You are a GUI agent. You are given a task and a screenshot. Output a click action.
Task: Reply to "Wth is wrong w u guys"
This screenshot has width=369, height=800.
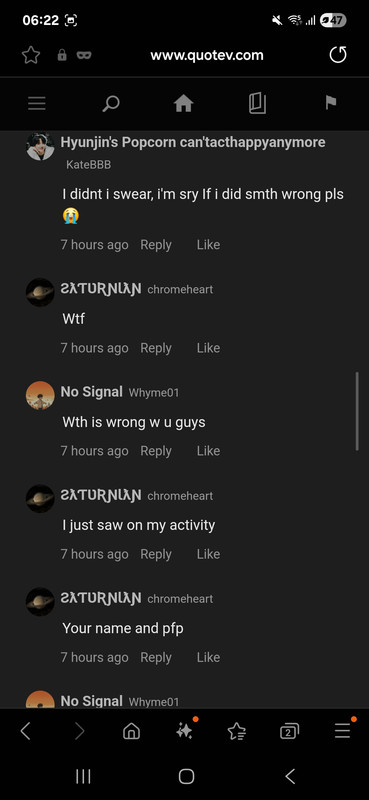(x=156, y=451)
